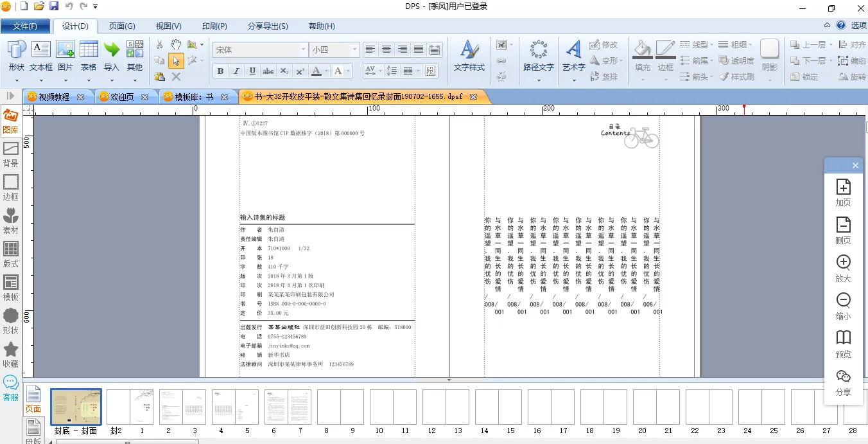Toggle underline text formatting

pyautogui.click(x=252, y=71)
